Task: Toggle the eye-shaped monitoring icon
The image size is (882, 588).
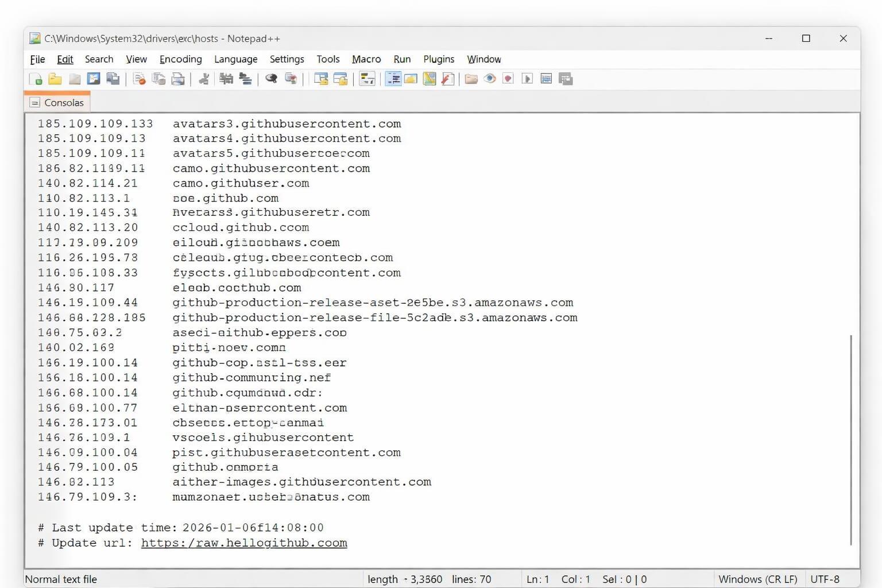Action: coord(490,79)
